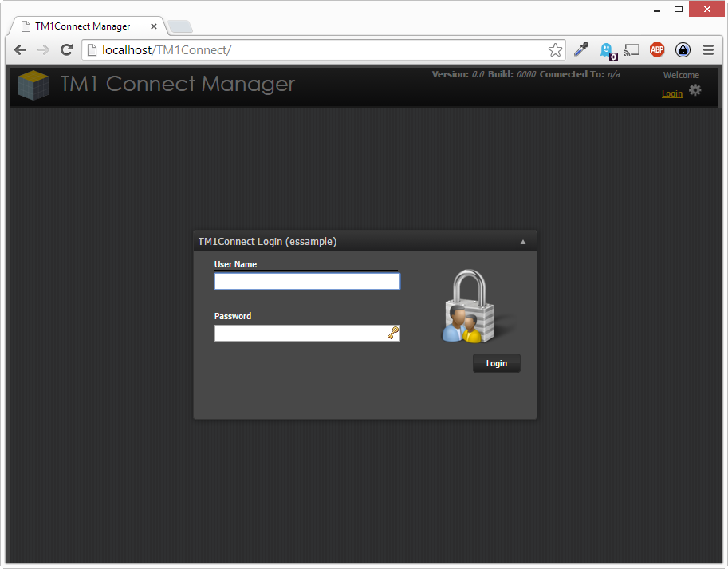Viewport: 728px width, 569px height.
Task: Click the Ghostery ghost extension icon
Action: pyautogui.click(x=607, y=50)
